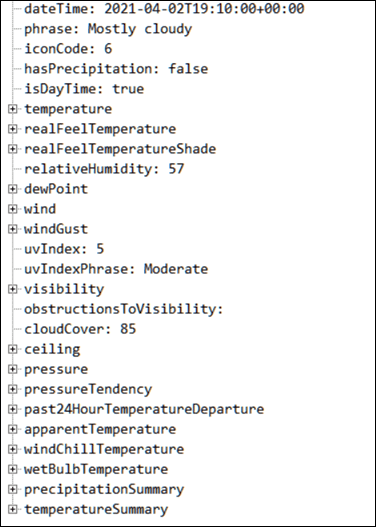This screenshot has width=376, height=527.
Task: Expand the ceiling node
Action: tap(12, 349)
